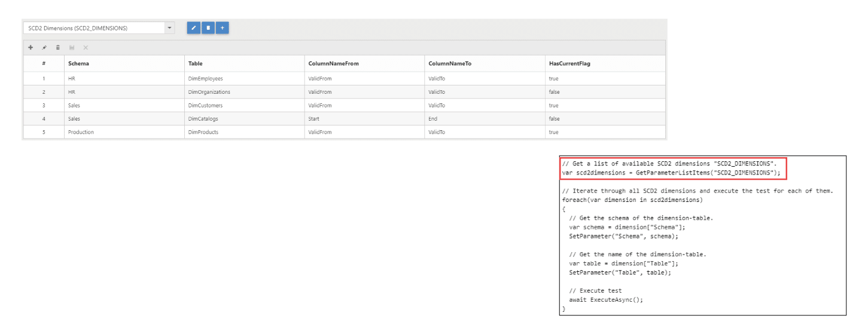The width and height of the screenshot is (868, 334).
Task: Open the SCD2 Dimensions dropdown arrow
Action: [169, 28]
